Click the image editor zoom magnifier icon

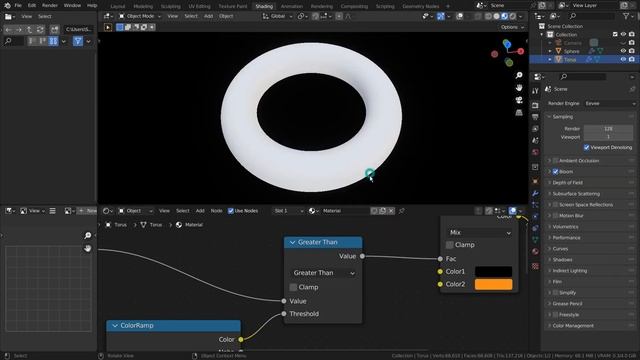pos(87,236)
